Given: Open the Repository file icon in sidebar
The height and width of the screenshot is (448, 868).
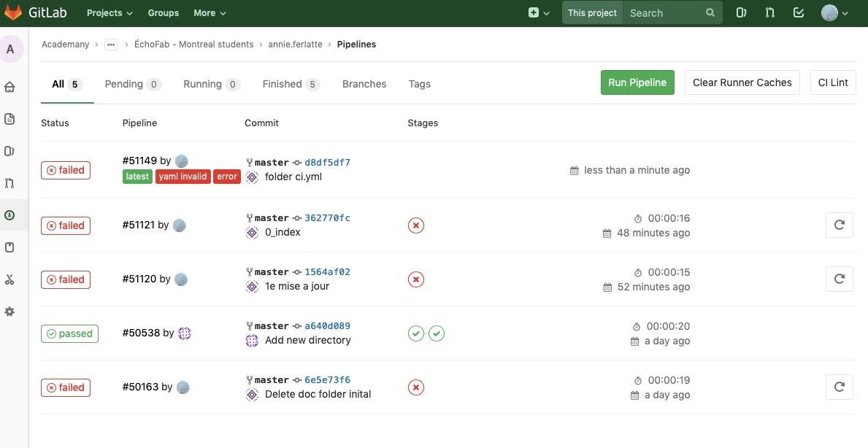Looking at the screenshot, I should pyautogui.click(x=9, y=119).
